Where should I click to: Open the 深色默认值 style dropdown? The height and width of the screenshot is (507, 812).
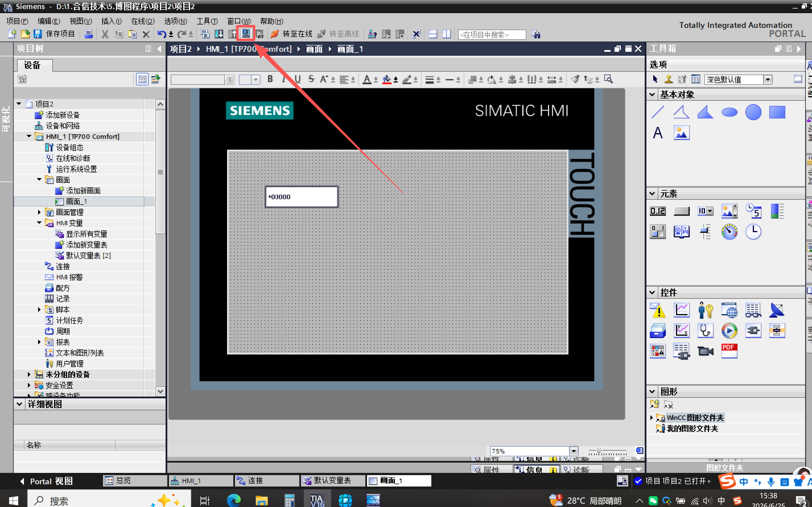click(767, 79)
